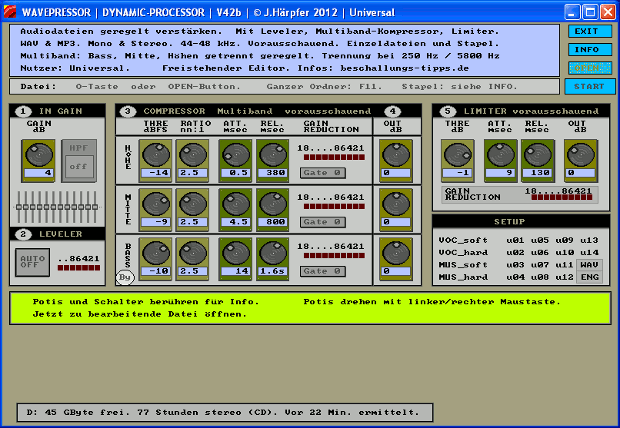
Task: Click the Mitte band OUT dB knob
Action: click(396, 204)
